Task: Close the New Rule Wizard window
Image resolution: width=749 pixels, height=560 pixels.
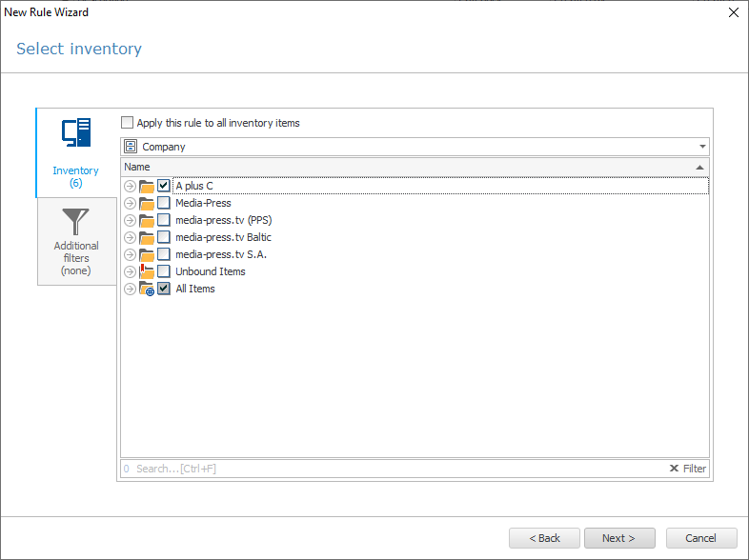Action: click(734, 12)
